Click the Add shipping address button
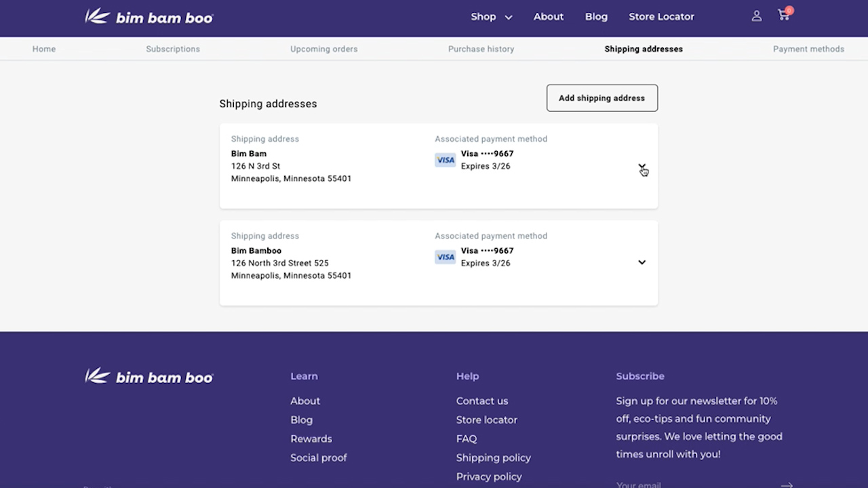 [602, 98]
